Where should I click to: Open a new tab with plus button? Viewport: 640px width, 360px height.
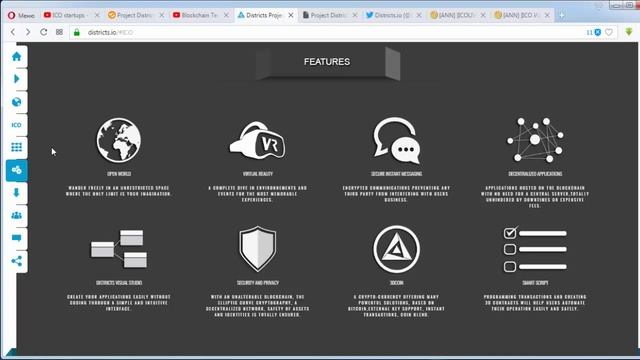click(x=562, y=15)
